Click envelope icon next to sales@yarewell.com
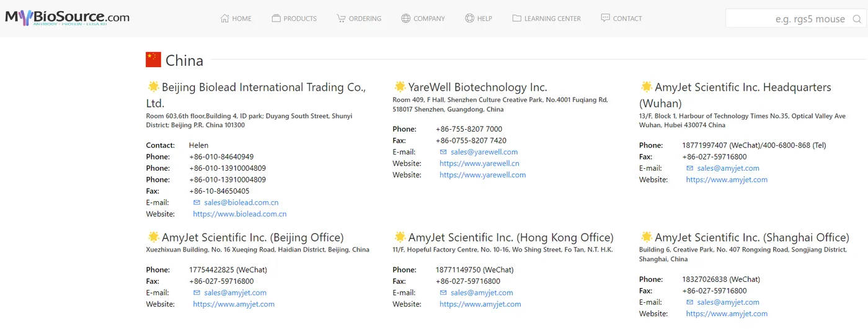 (x=443, y=152)
